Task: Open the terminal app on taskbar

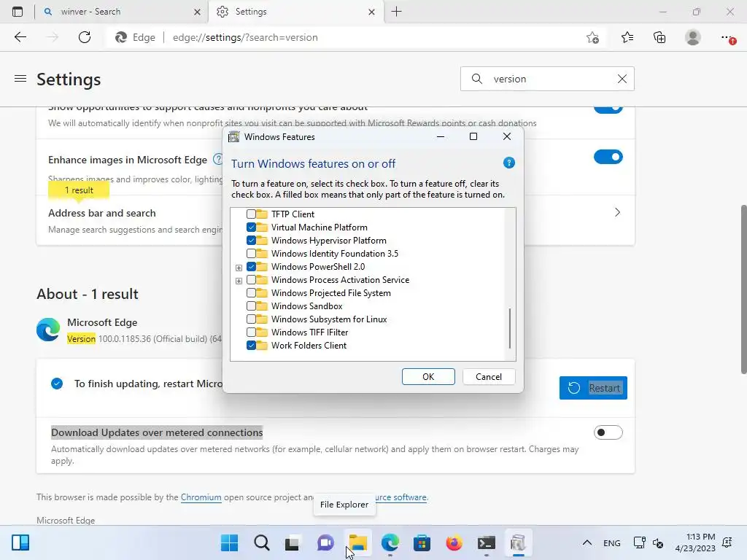Action: (x=487, y=542)
